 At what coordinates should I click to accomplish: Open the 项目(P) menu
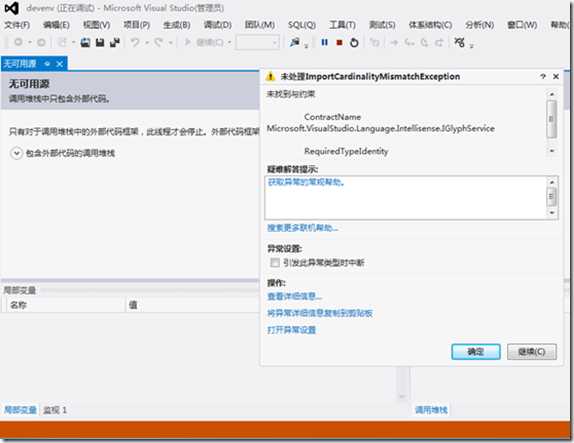[137, 25]
